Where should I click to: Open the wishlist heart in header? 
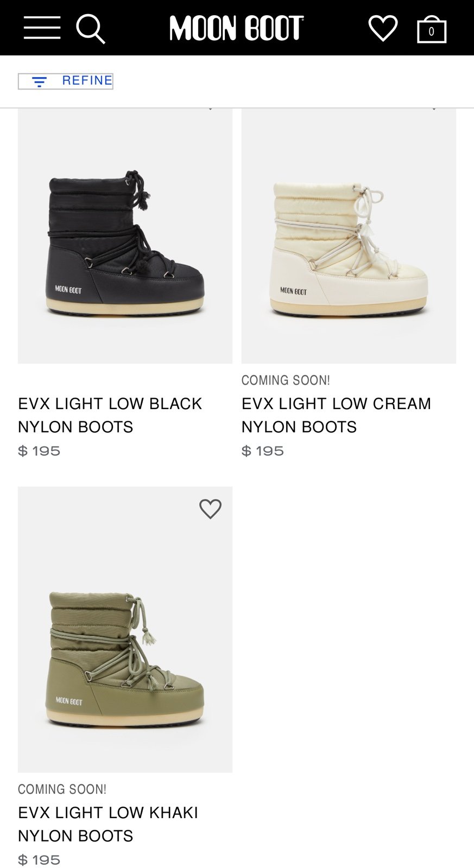pos(383,28)
